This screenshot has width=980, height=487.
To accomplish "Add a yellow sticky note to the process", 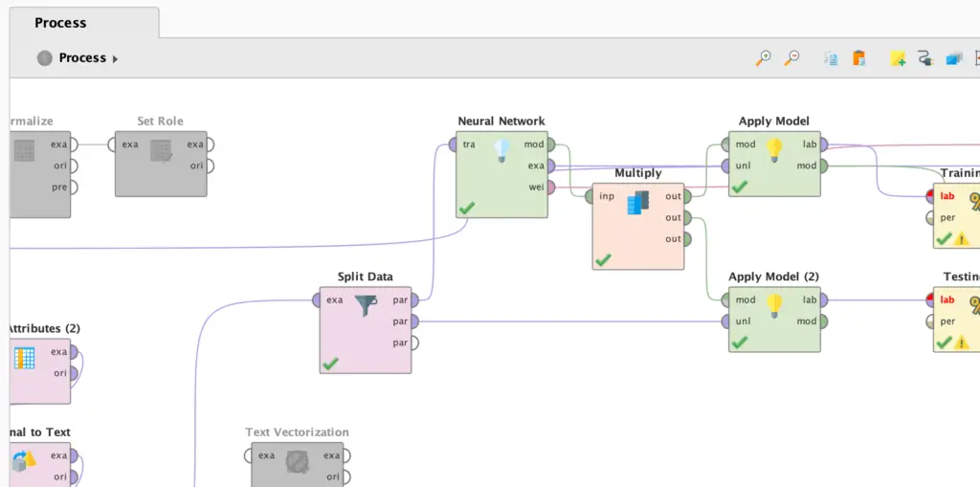I will coord(898,58).
